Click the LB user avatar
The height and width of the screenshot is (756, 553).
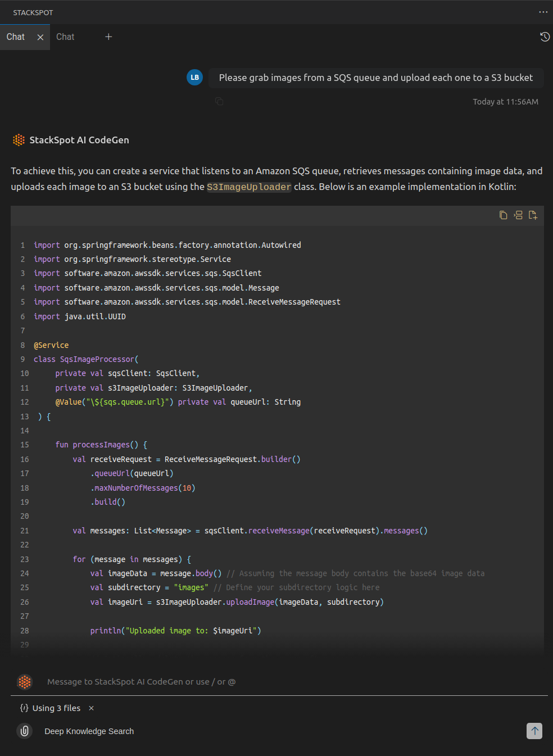(x=194, y=78)
